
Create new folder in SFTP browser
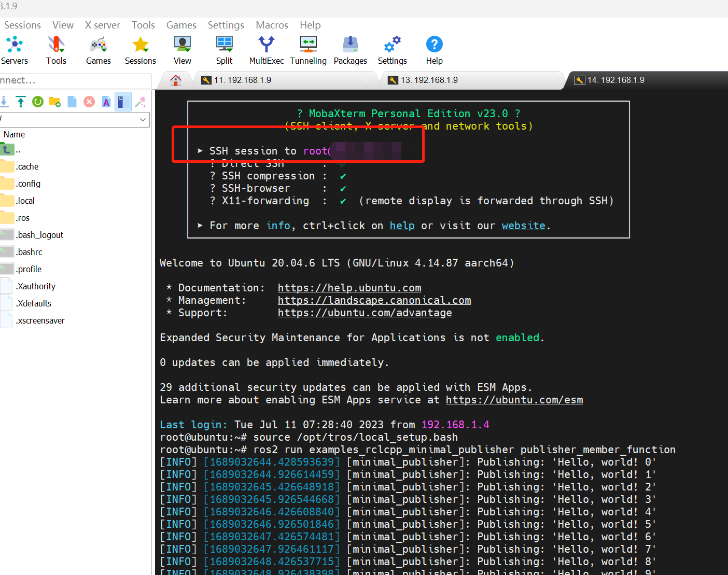click(x=55, y=102)
